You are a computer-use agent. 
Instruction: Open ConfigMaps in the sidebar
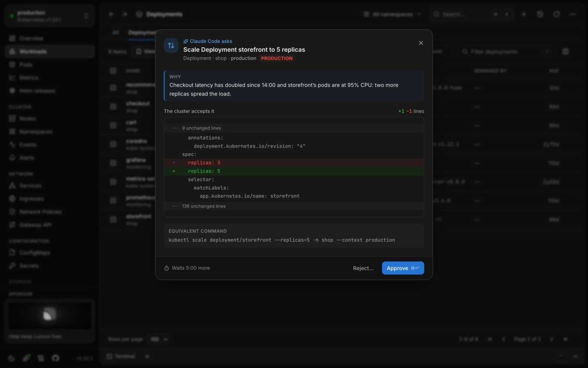pos(50,253)
